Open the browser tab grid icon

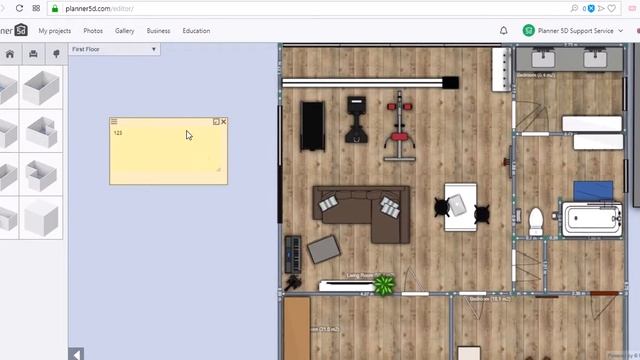(36, 8)
